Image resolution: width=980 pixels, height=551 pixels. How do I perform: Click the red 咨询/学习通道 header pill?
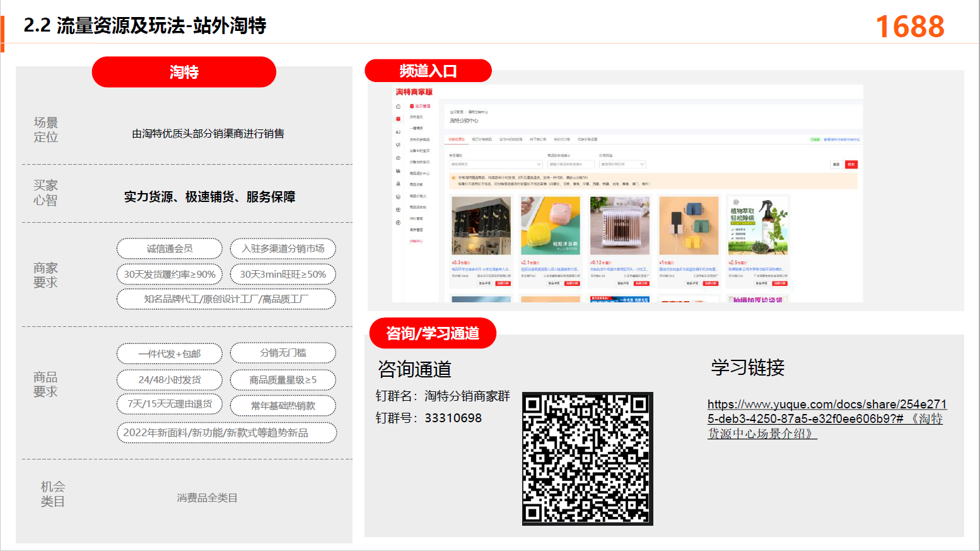click(x=433, y=333)
